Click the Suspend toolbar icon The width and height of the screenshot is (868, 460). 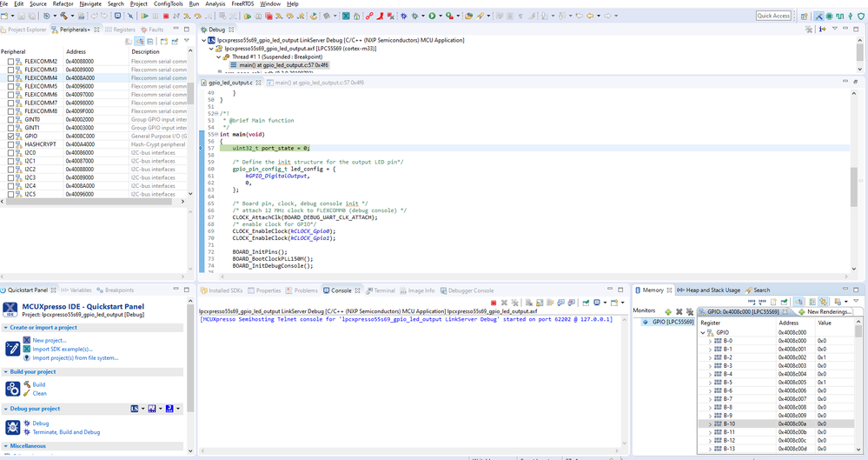(156, 16)
